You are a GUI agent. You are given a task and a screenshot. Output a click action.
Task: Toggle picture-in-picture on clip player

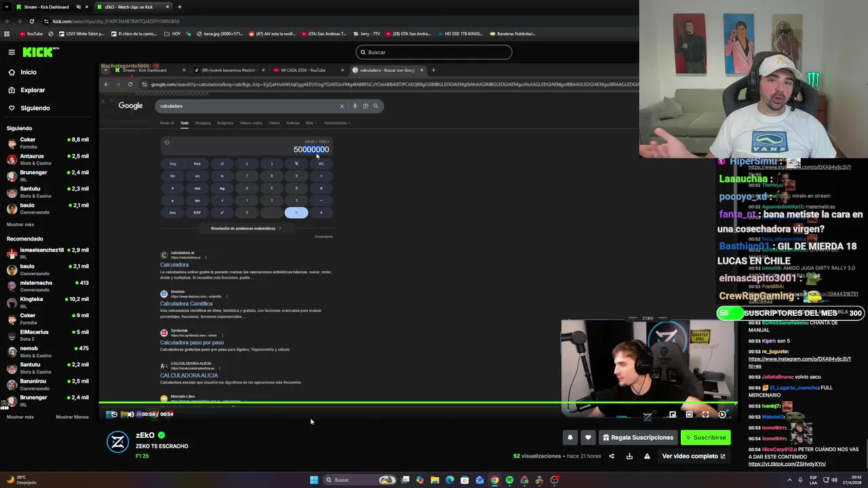click(x=672, y=414)
